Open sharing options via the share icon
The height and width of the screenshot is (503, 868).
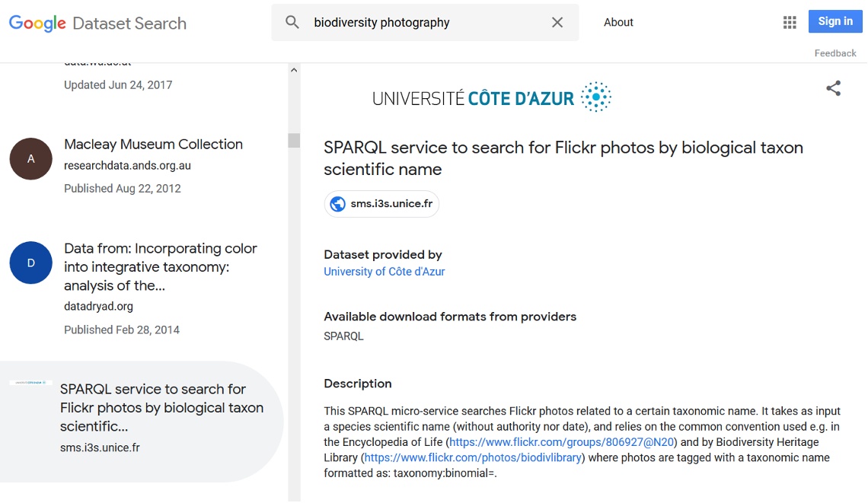[x=833, y=88]
